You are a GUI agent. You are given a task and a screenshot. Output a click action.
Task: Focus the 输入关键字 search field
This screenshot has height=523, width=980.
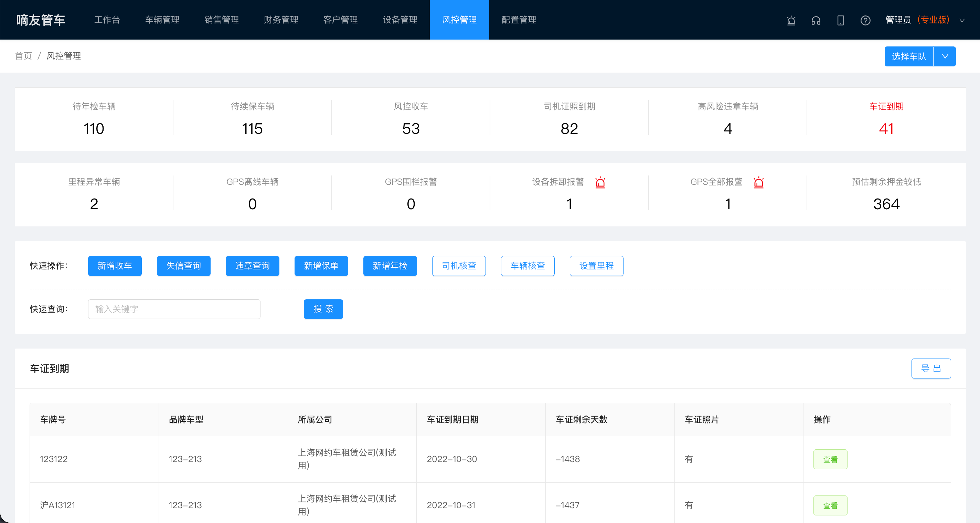174,309
